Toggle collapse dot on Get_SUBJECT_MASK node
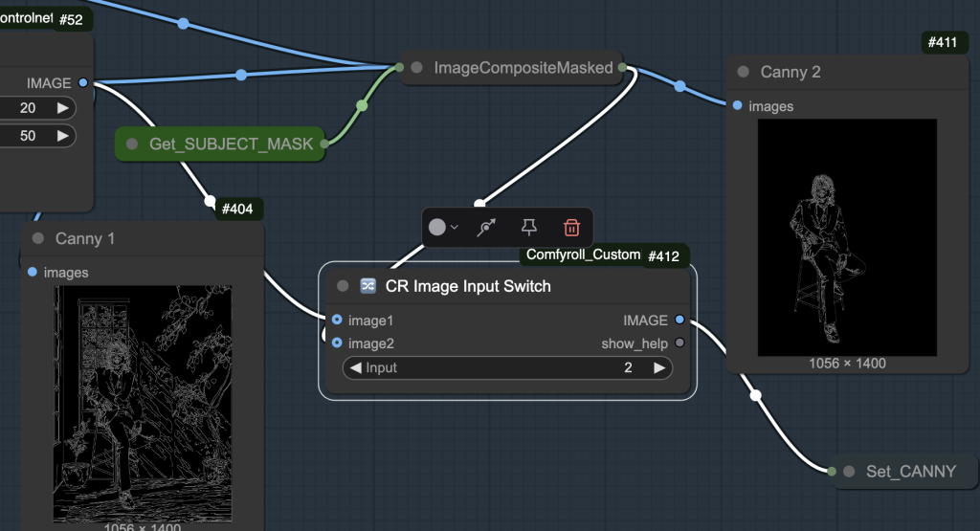This screenshot has width=980, height=531. [132, 144]
